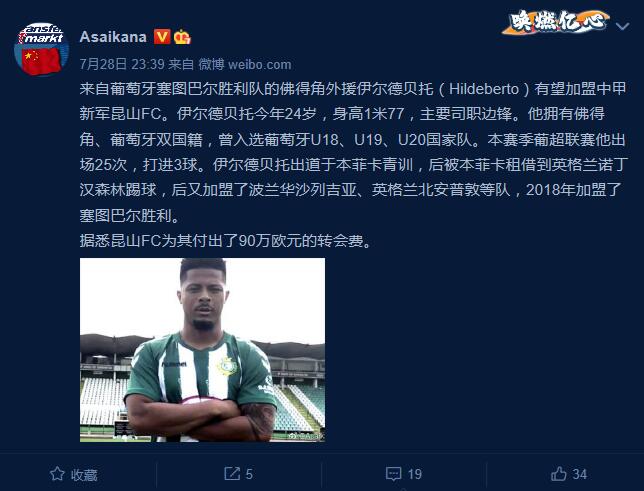Click the orange V verified badge
Image resolution: width=644 pixels, height=491 pixels.
pos(162,37)
